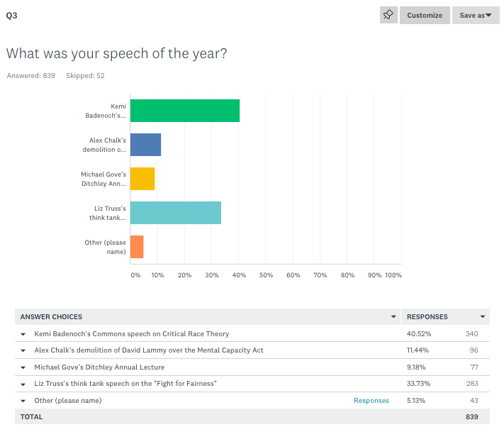Open the Customize chart options
The height and width of the screenshot is (432, 504).
tap(425, 15)
